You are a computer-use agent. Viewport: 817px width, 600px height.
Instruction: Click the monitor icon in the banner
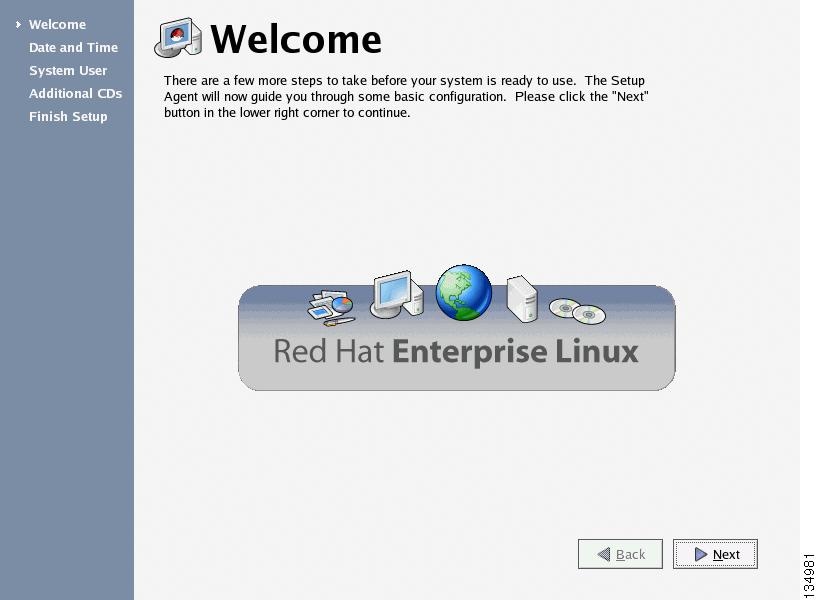(x=397, y=294)
